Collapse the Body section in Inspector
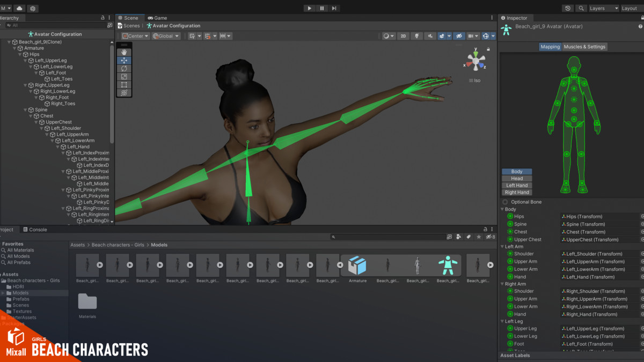Screen dimensions: 644x362 click(502, 209)
